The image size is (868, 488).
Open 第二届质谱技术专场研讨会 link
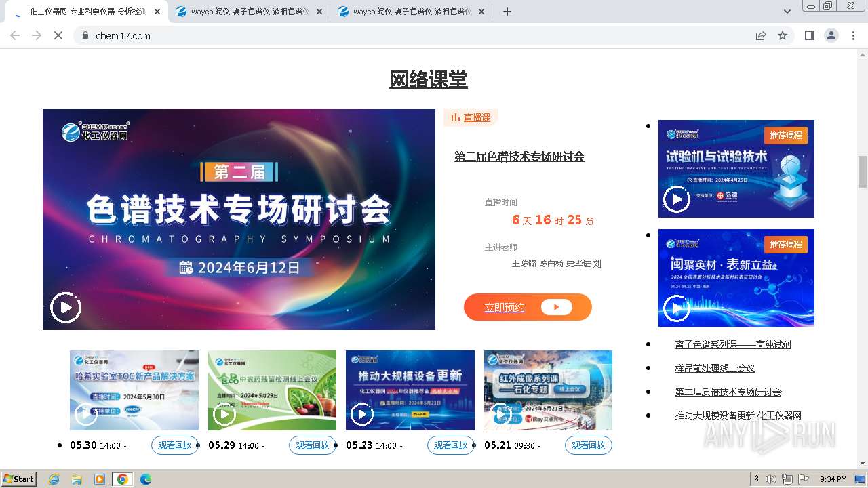point(728,392)
